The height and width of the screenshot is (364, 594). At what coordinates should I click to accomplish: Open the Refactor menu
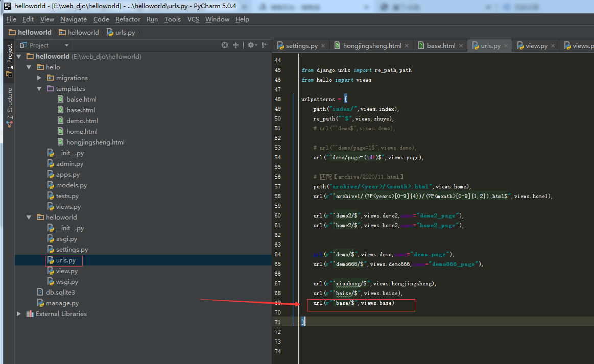[x=128, y=19]
